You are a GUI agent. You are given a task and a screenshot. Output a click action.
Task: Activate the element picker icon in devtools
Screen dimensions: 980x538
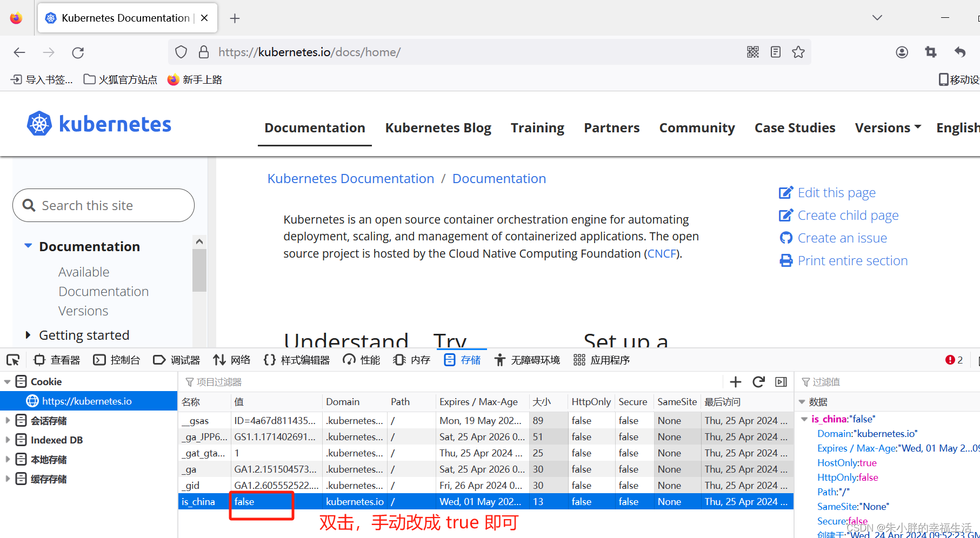[13, 360]
